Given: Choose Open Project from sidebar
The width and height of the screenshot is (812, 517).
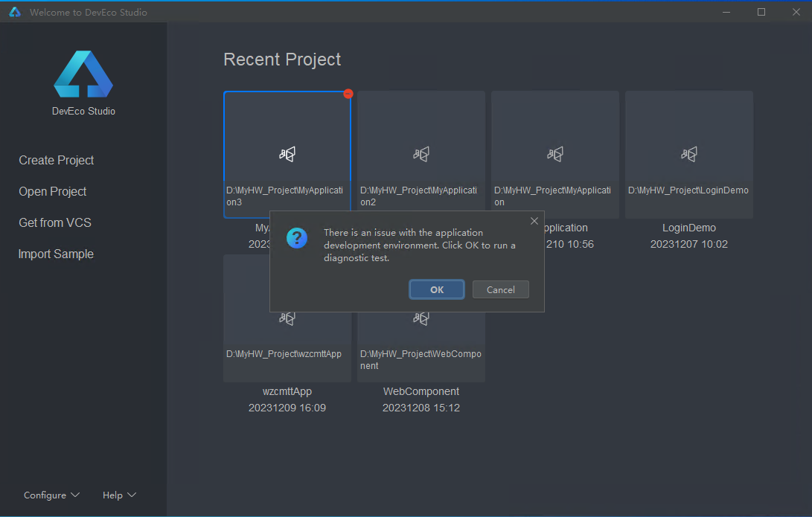Looking at the screenshot, I should point(53,191).
